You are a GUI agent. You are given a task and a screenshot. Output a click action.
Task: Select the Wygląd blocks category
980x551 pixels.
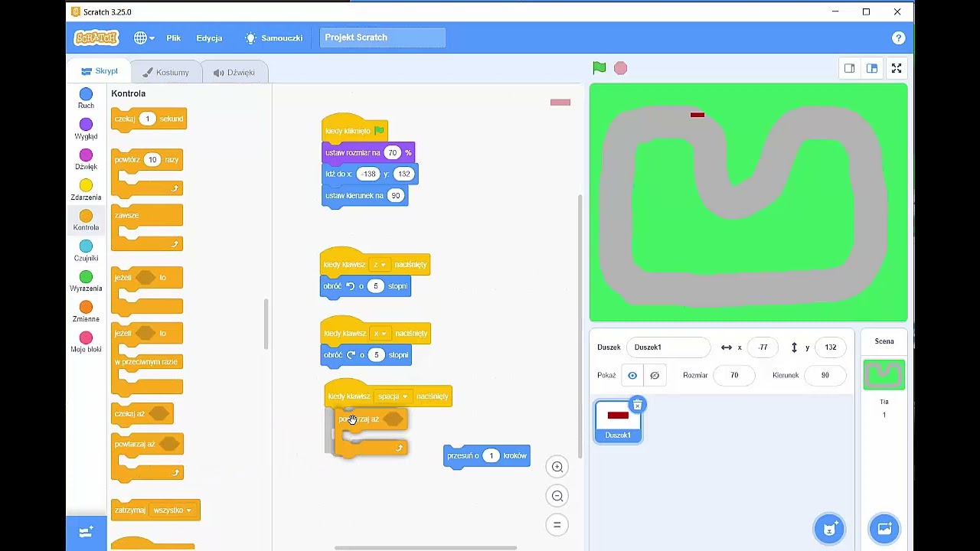86,129
